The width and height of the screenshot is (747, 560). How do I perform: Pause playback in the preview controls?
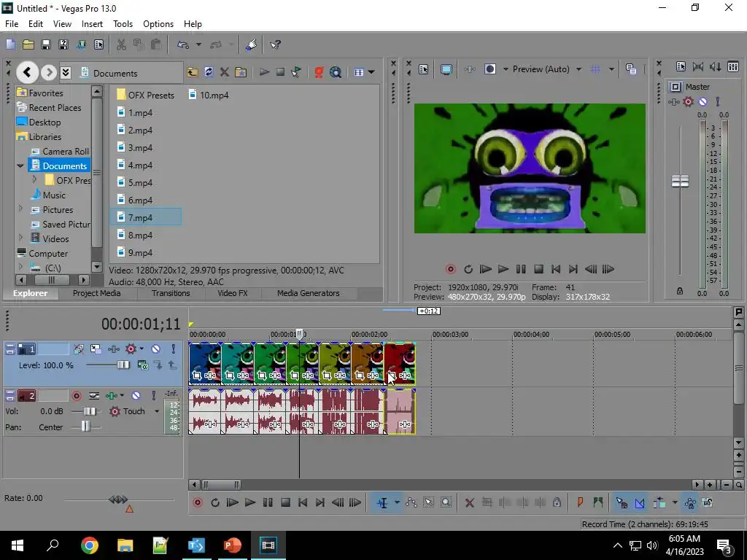[521, 270]
